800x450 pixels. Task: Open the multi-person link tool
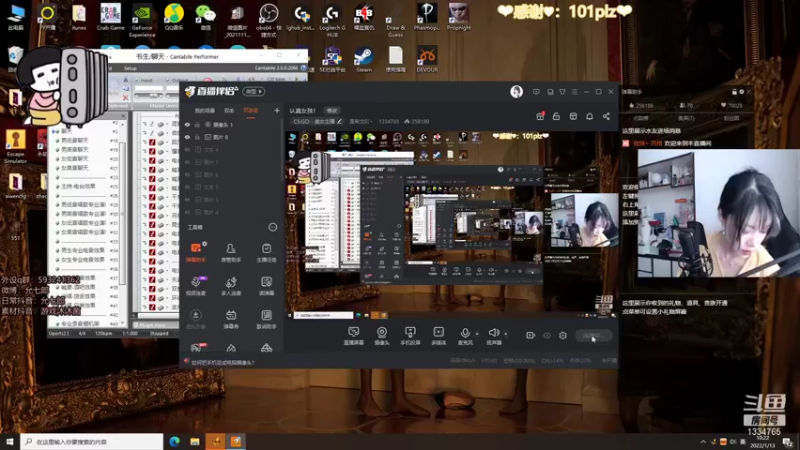[231, 286]
